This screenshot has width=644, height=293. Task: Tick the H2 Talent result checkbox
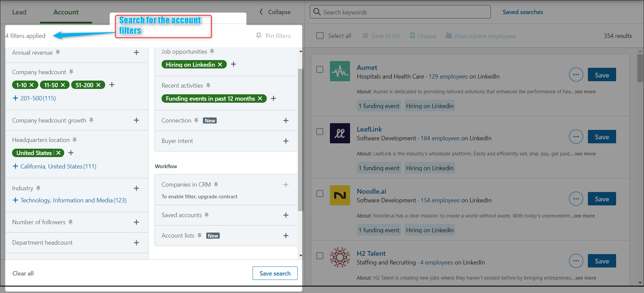click(320, 256)
